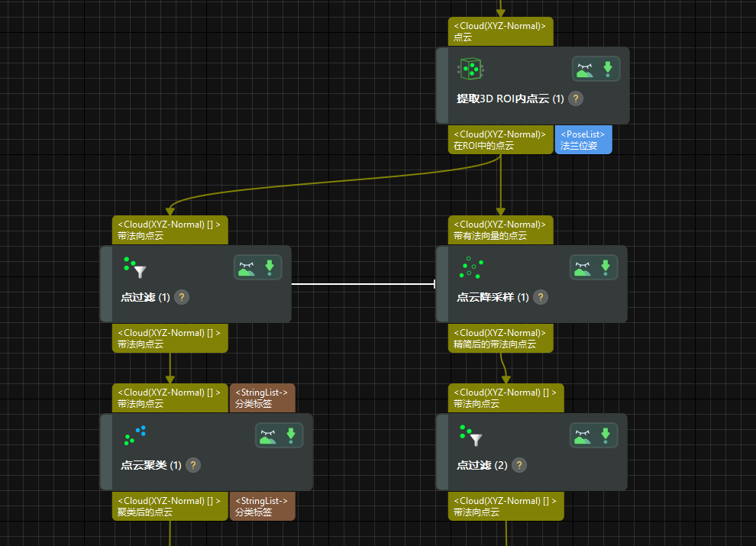Image resolution: width=756 pixels, height=546 pixels.
Task: Open help for 点云聚类 (1) step
Action: point(192,464)
